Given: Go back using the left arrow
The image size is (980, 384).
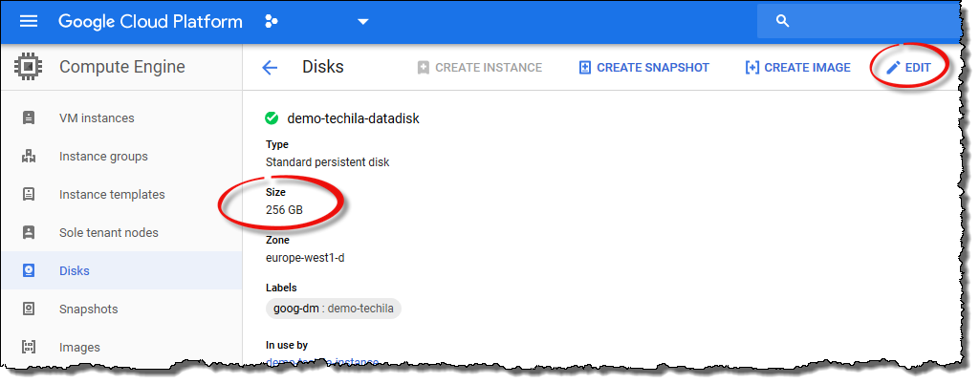Looking at the screenshot, I should click(270, 68).
